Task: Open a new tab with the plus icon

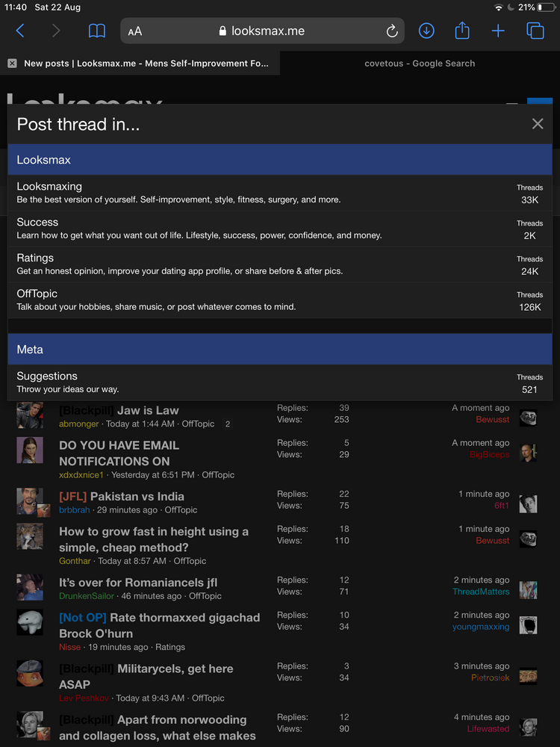Action: (498, 31)
